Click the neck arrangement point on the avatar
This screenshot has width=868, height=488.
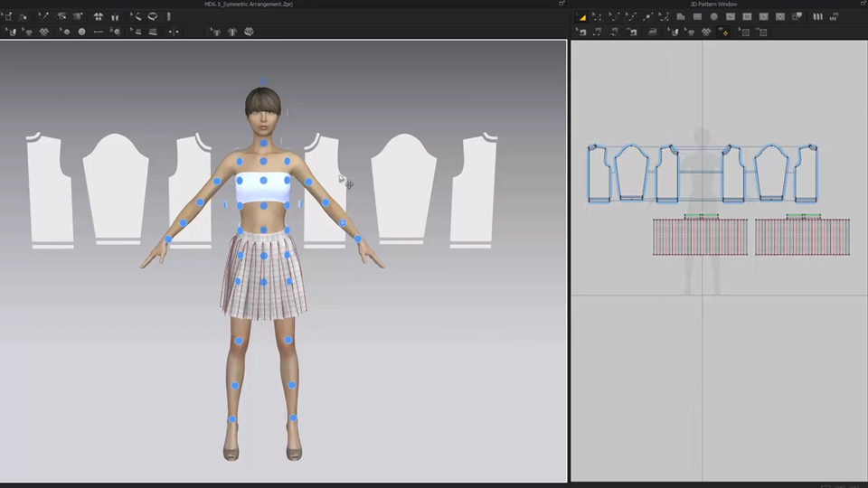pyautogui.click(x=264, y=143)
